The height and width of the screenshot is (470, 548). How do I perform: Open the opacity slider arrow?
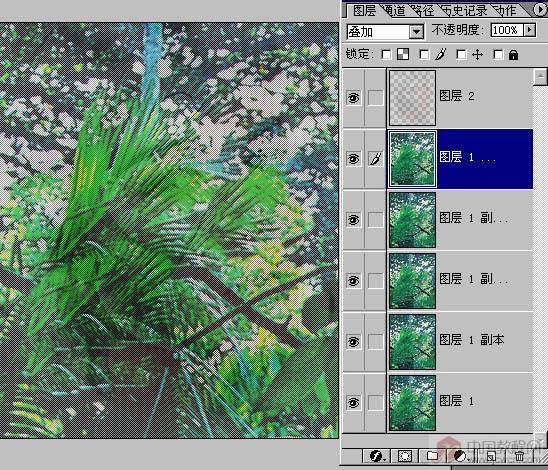pyautogui.click(x=530, y=30)
